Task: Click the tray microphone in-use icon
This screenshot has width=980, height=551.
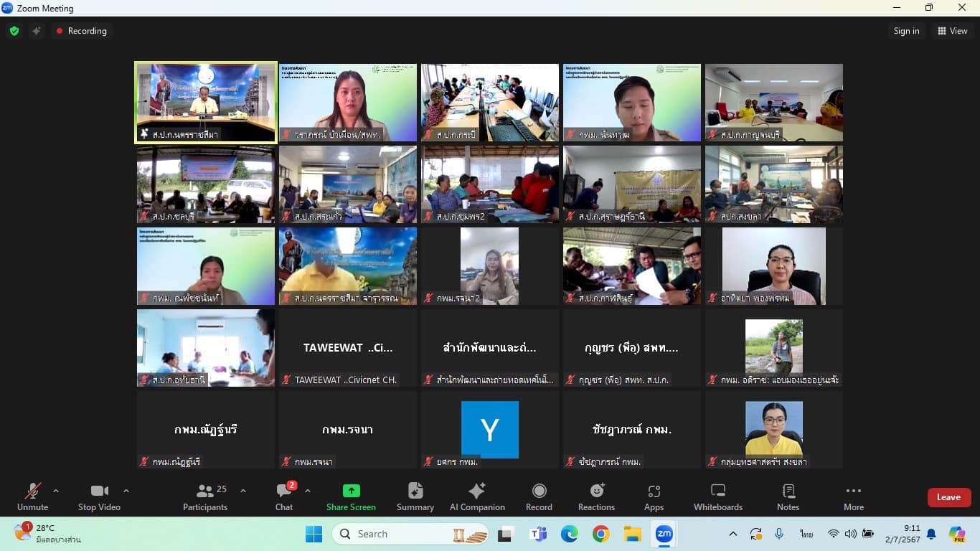Action: [x=779, y=534]
